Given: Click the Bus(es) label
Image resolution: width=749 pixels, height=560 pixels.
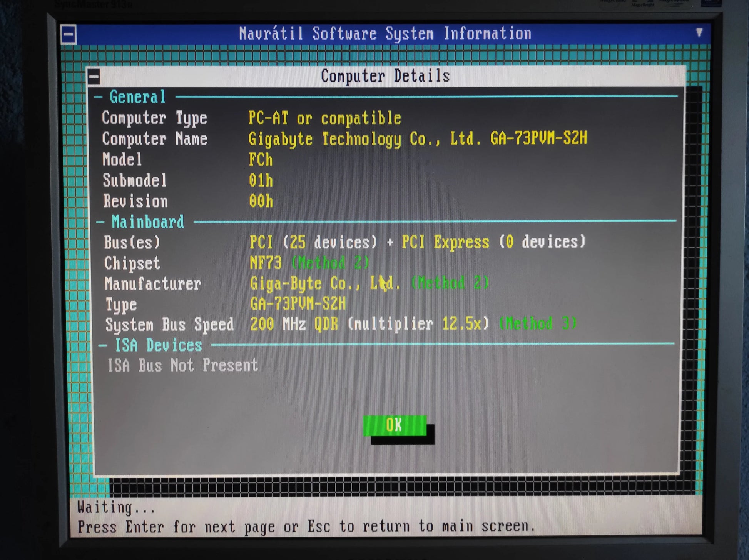Looking at the screenshot, I should [x=132, y=243].
